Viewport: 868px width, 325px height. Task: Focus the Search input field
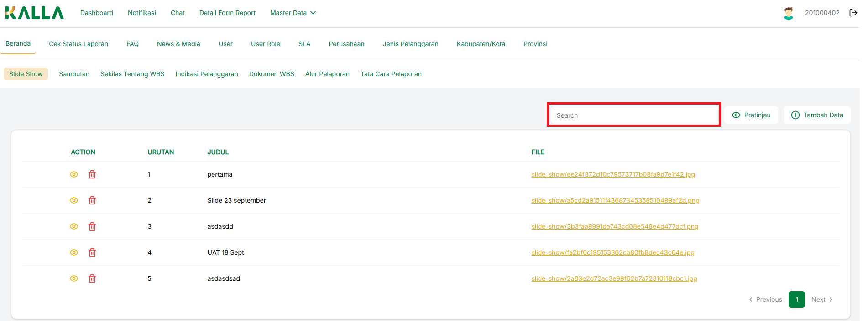tap(633, 115)
